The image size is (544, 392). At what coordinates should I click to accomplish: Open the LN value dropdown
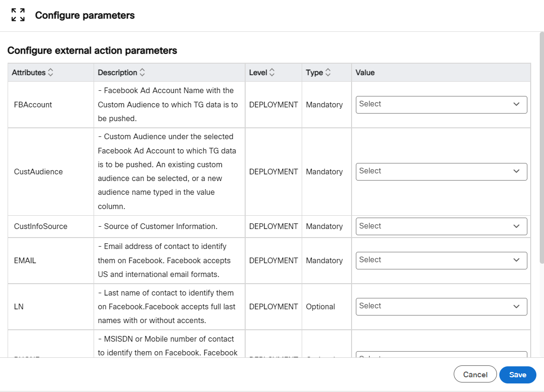pyautogui.click(x=441, y=306)
